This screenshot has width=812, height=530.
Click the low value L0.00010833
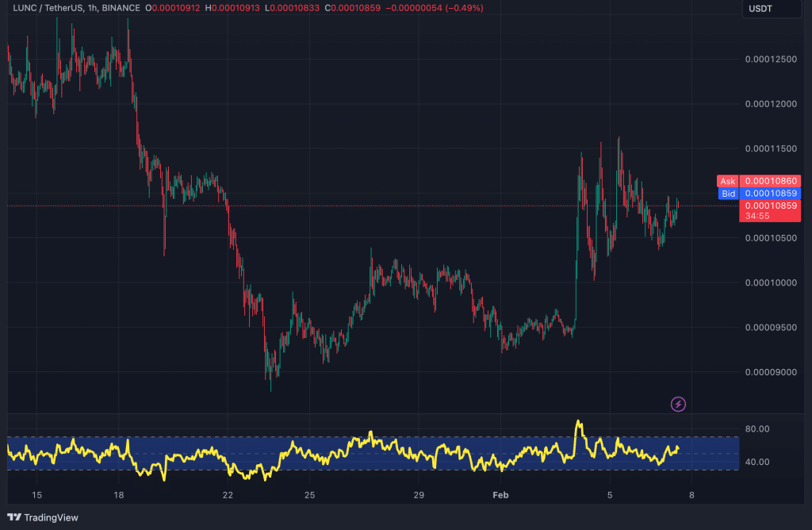292,8
